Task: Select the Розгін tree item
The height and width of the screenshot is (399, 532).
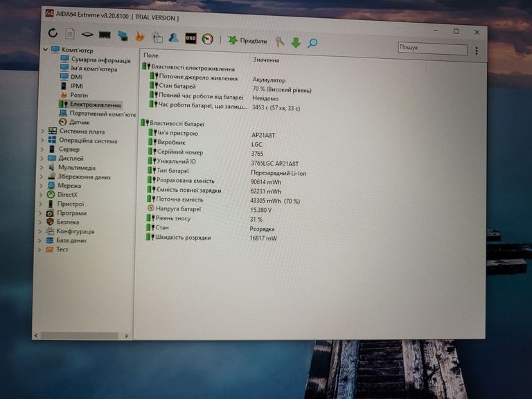Action: tap(79, 95)
